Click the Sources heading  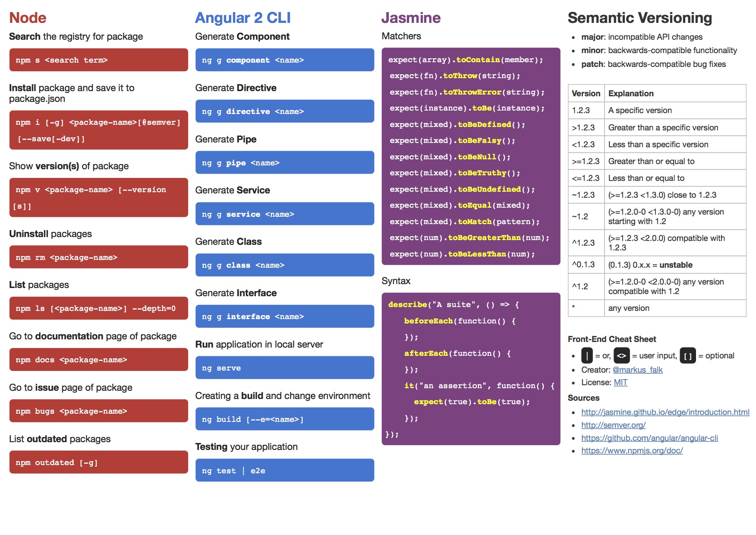[x=583, y=398]
